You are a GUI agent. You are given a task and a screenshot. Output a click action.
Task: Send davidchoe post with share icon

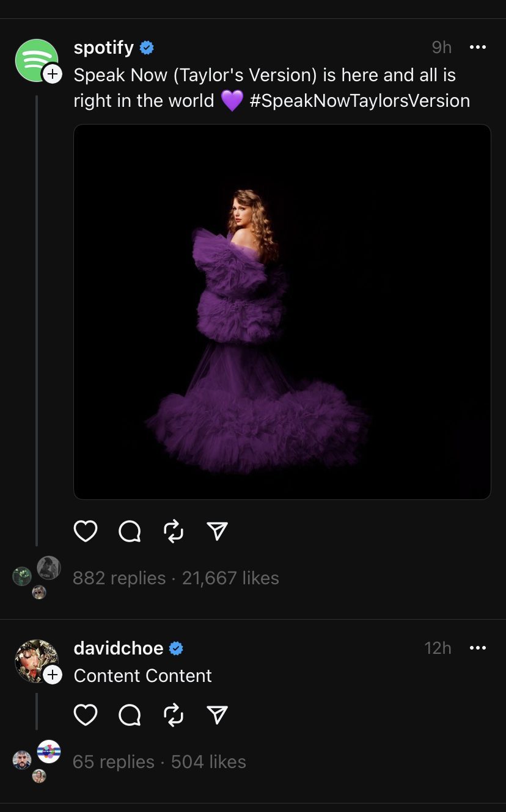tap(218, 714)
